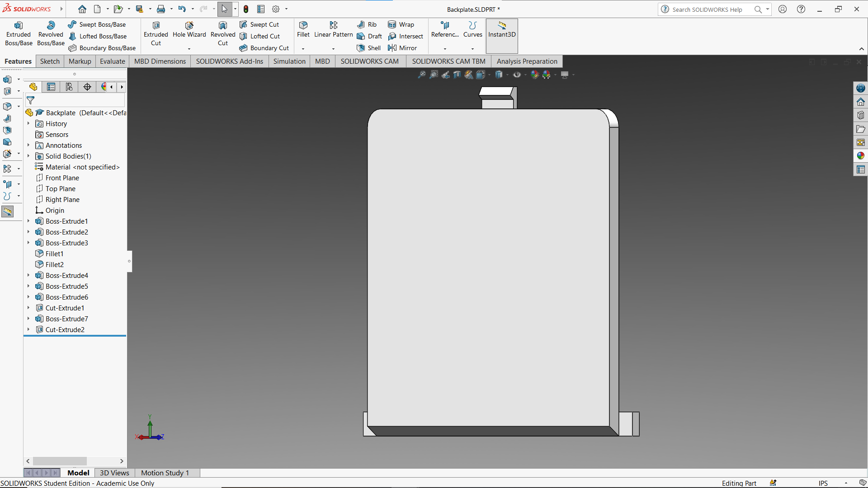868x488 pixels.
Task: Toggle visibility of Right Plane
Action: coord(62,199)
